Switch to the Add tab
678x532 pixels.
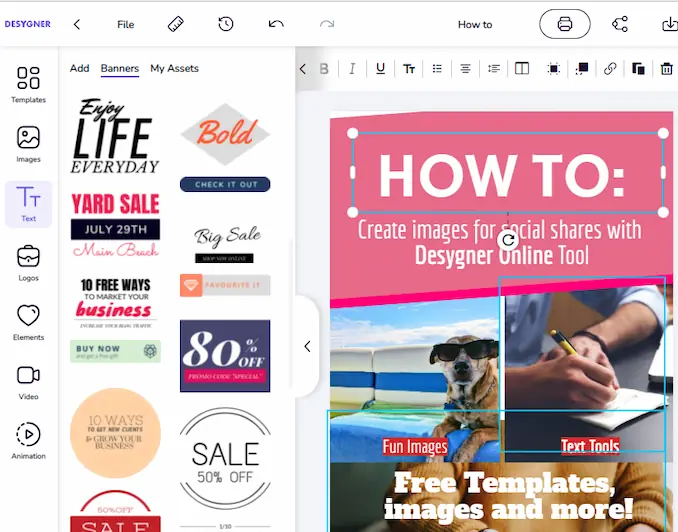(80, 68)
